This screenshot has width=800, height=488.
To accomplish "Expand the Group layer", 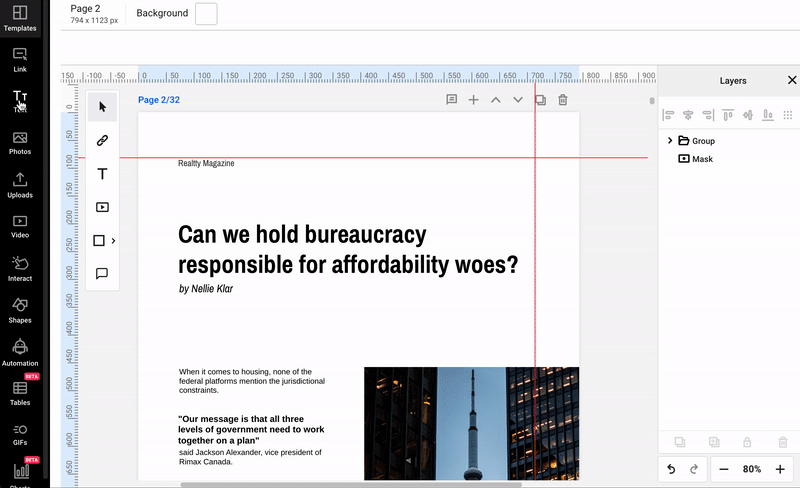I will [x=670, y=140].
